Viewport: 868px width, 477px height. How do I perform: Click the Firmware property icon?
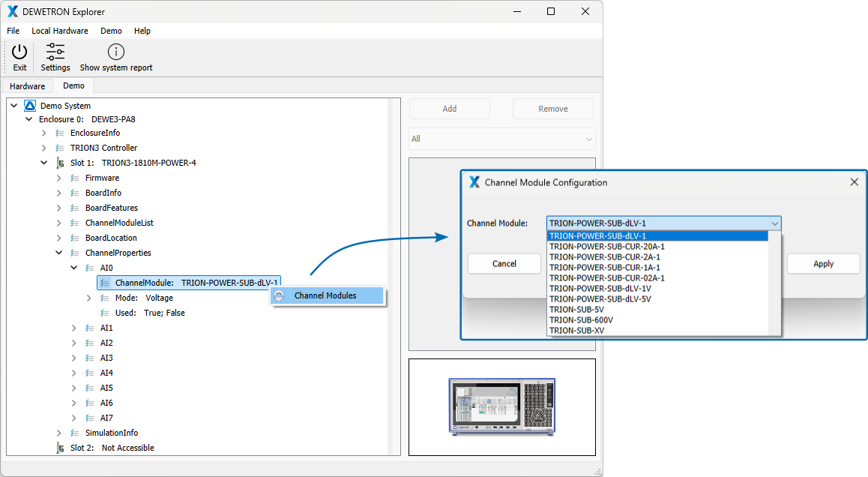tap(75, 178)
